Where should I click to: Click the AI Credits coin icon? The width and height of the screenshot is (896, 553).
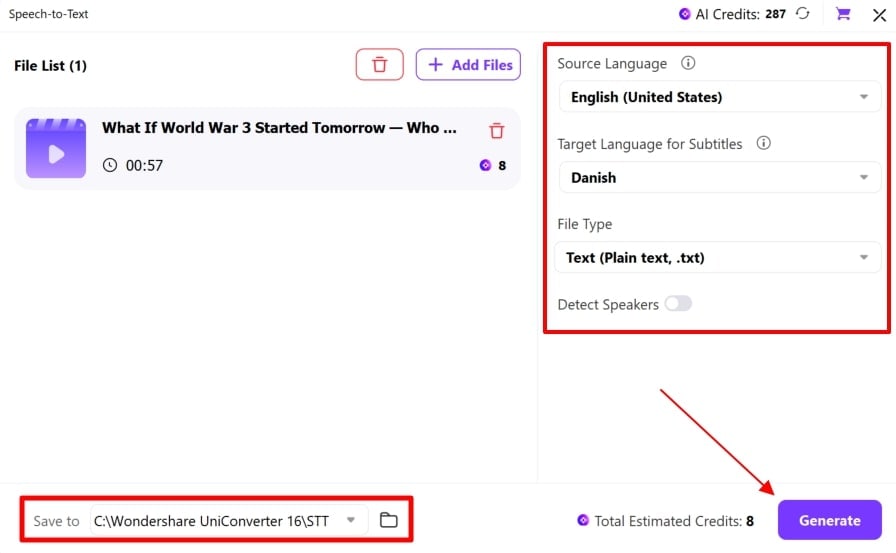click(685, 14)
